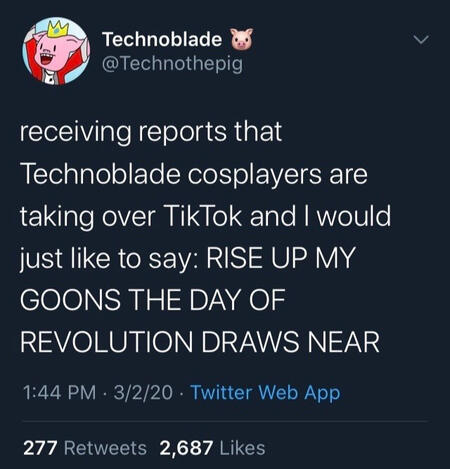Visit the @Technothepig handle
450x469 pixels.
pyautogui.click(x=173, y=63)
